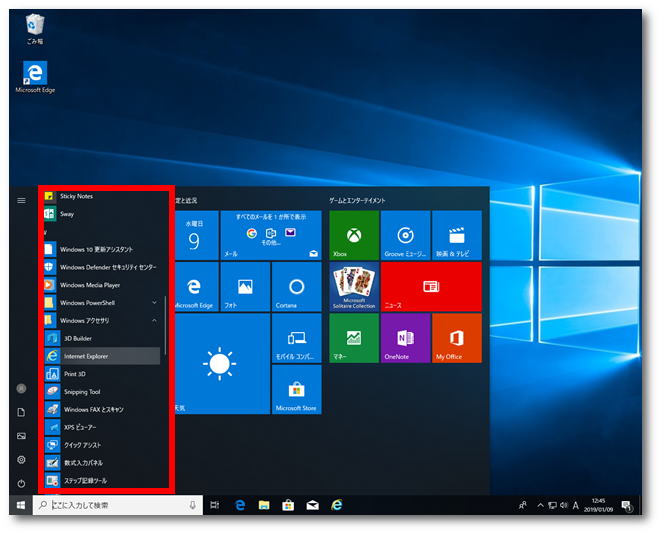The height and width of the screenshot is (534, 661).
Task: Open Pictures from Start sidebar
Action: (x=21, y=436)
